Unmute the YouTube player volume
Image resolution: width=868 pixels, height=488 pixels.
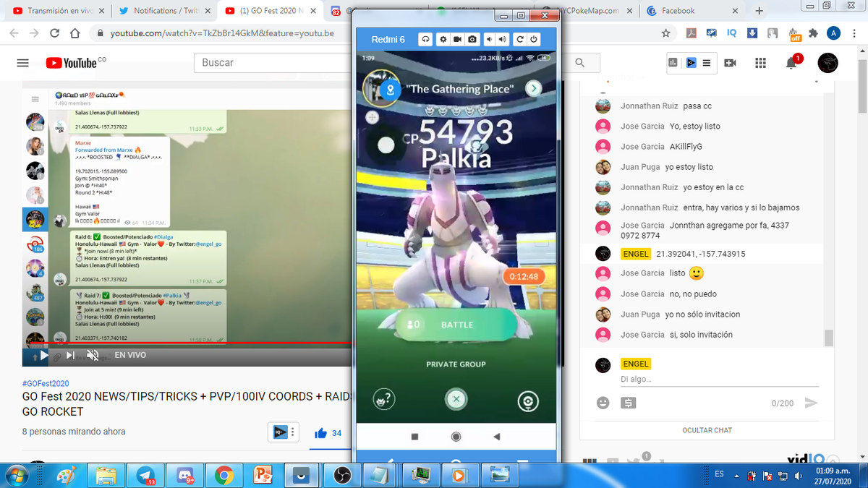93,355
